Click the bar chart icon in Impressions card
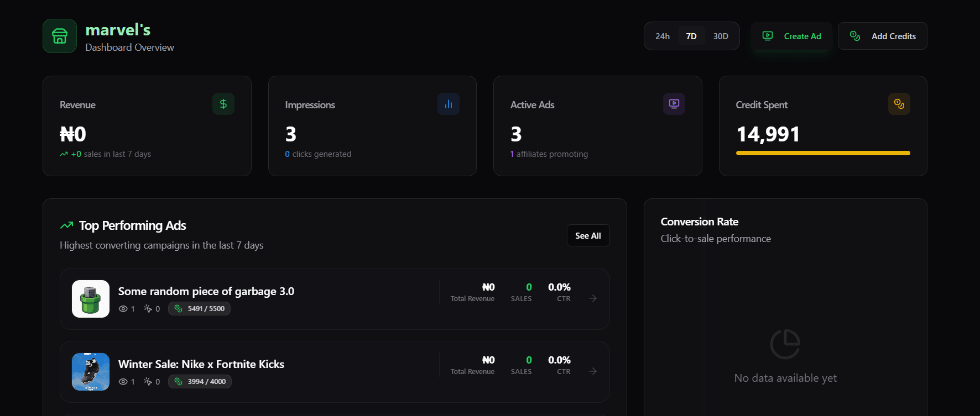This screenshot has height=416, width=980. pos(449,104)
